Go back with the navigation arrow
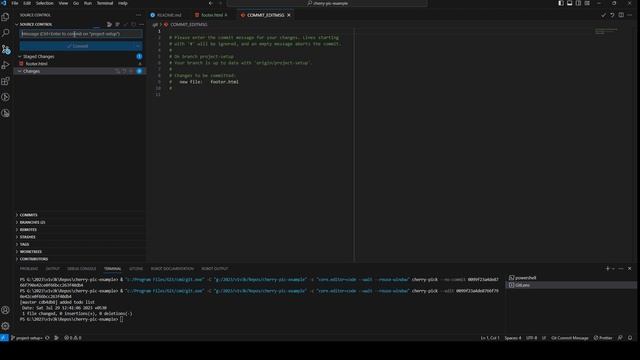This screenshot has width=640, height=360. pyautogui.click(x=211, y=3)
